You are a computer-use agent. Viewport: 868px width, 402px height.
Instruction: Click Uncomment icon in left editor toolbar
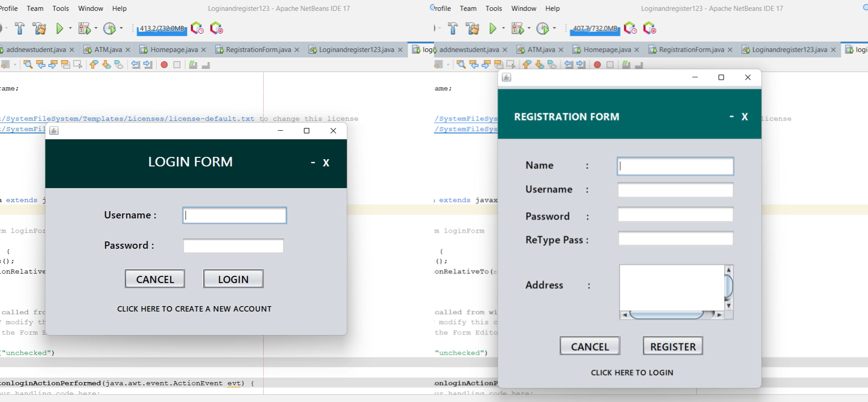(206, 65)
